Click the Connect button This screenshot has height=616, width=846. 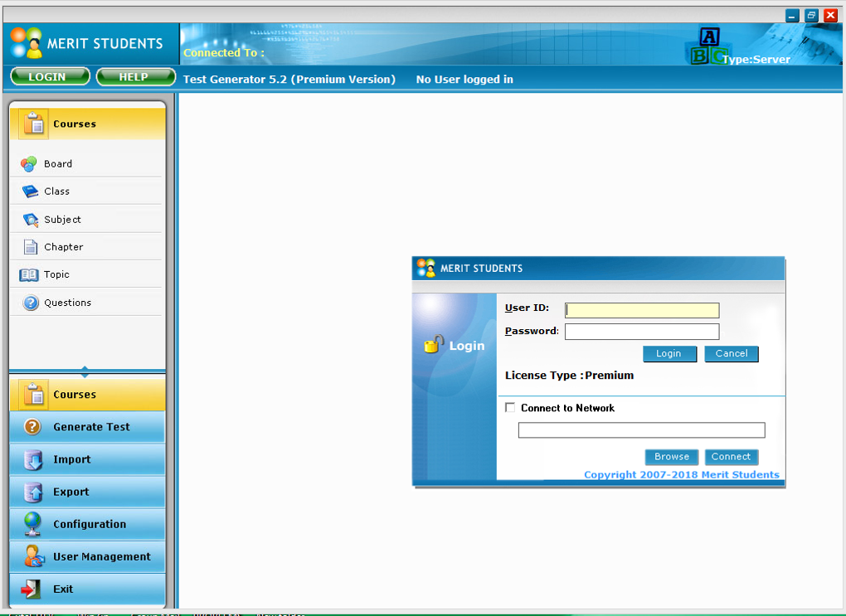(731, 457)
